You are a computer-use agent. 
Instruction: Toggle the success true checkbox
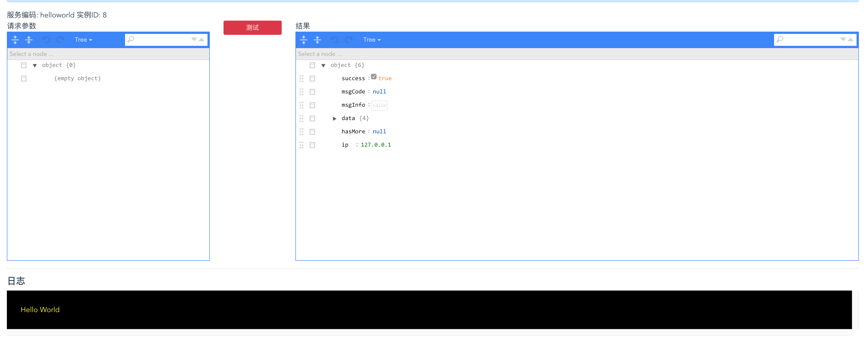tap(374, 77)
